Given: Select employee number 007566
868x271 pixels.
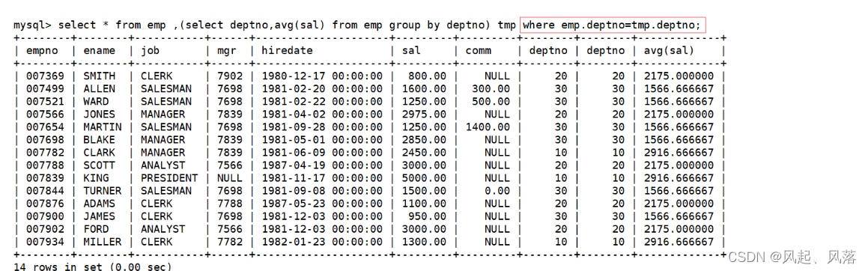Looking at the screenshot, I should [x=46, y=115].
